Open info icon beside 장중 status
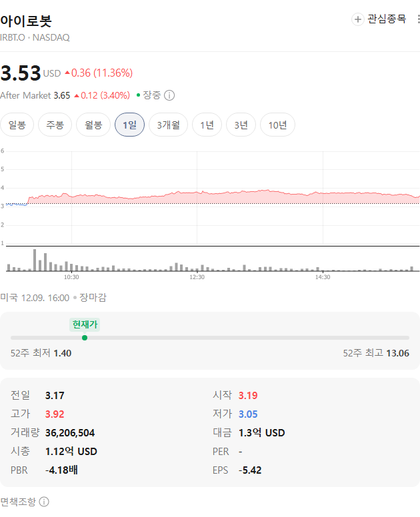This screenshot has width=420, height=517. pyautogui.click(x=169, y=95)
